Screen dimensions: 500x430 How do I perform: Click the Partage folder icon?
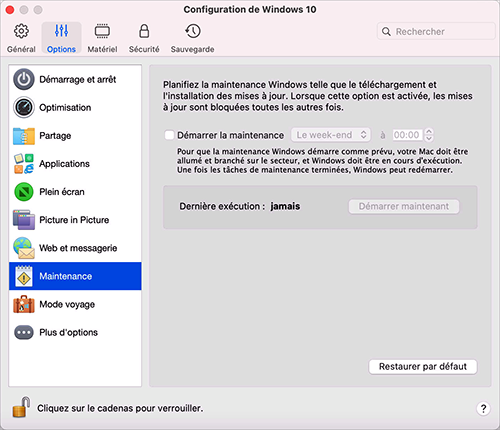point(24,136)
